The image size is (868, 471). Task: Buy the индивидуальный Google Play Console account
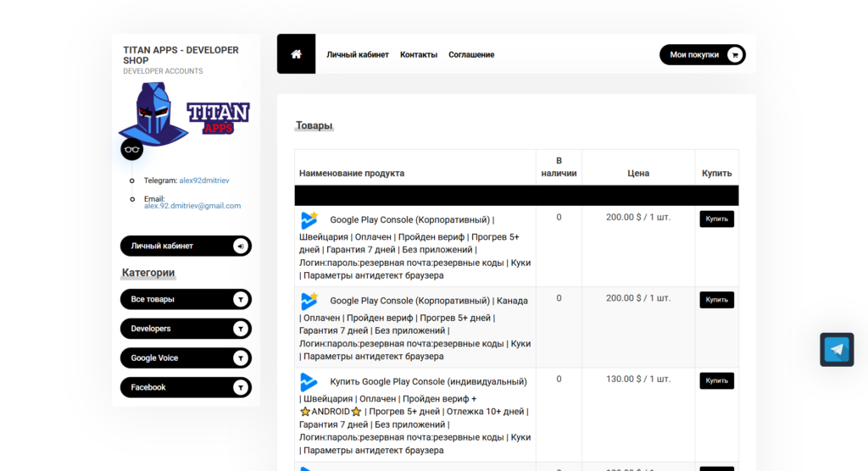pyautogui.click(x=716, y=381)
